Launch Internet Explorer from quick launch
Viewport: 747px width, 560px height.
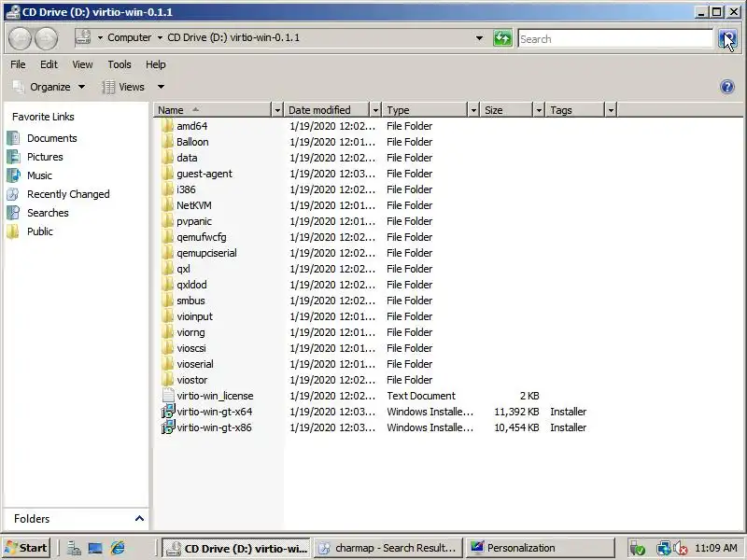[118, 548]
